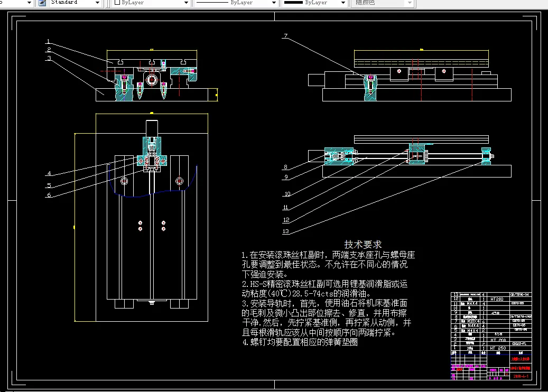Select the HT 250 entry in parts list row 1
Image resolution: width=548 pixels, height=392 pixels.
click(498, 348)
